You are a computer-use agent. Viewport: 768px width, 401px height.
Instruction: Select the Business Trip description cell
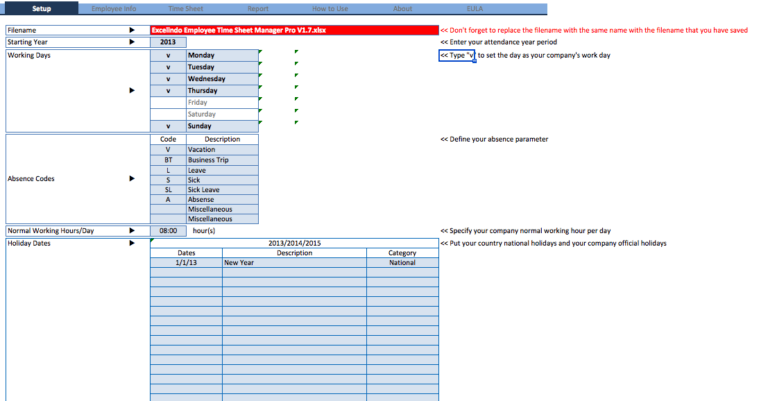click(x=222, y=160)
